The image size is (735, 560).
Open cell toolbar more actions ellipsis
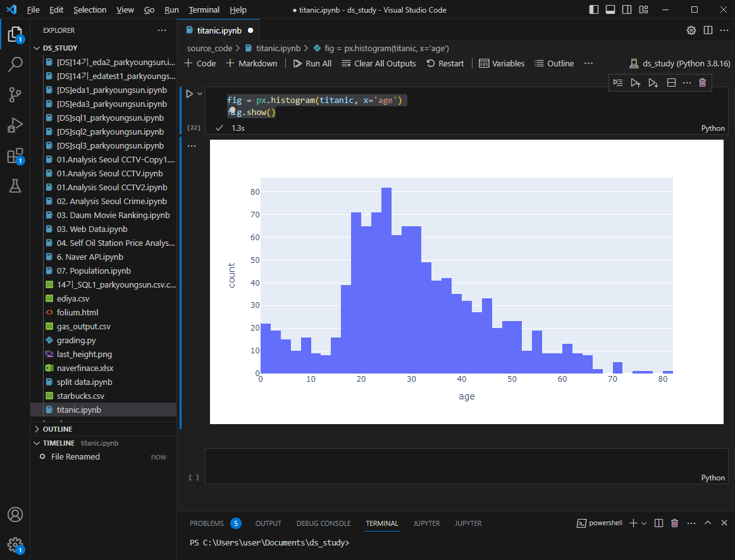point(687,82)
